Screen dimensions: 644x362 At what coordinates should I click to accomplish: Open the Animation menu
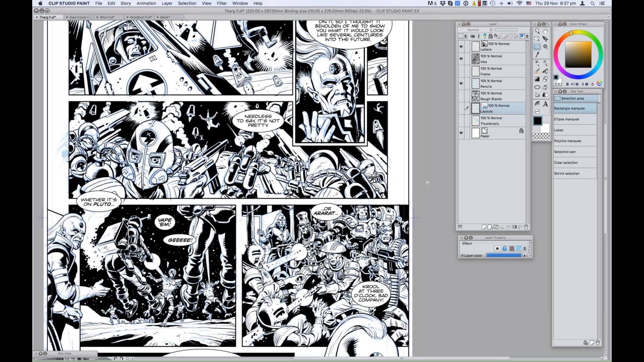(x=146, y=3)
